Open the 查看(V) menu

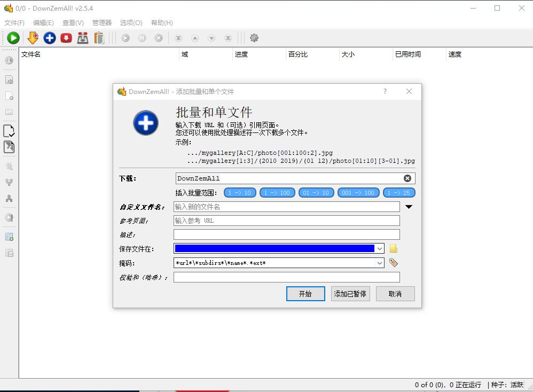pyautogui.click(x=73, y=23)
